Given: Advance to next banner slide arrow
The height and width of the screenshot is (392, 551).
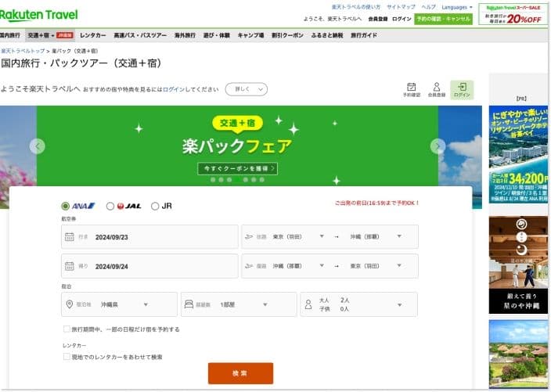Looking at the screenshot, I should click(x=438, y=146).
